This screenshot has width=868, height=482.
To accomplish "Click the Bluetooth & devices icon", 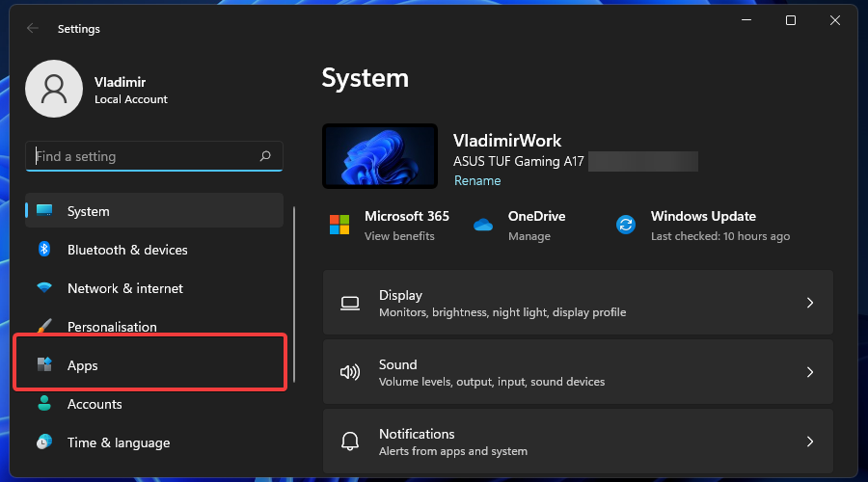I will click(x=44, y=250).
